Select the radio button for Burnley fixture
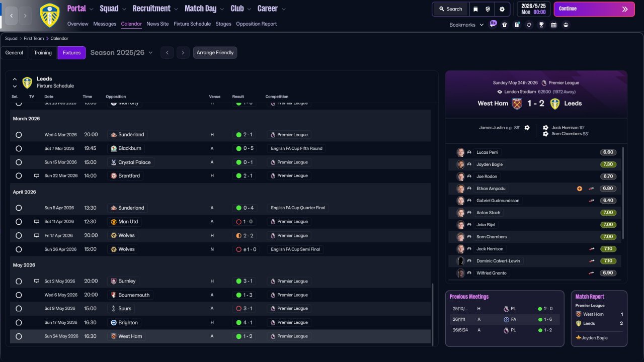This screenshot has height=362, width=644. tap(19, 282)
